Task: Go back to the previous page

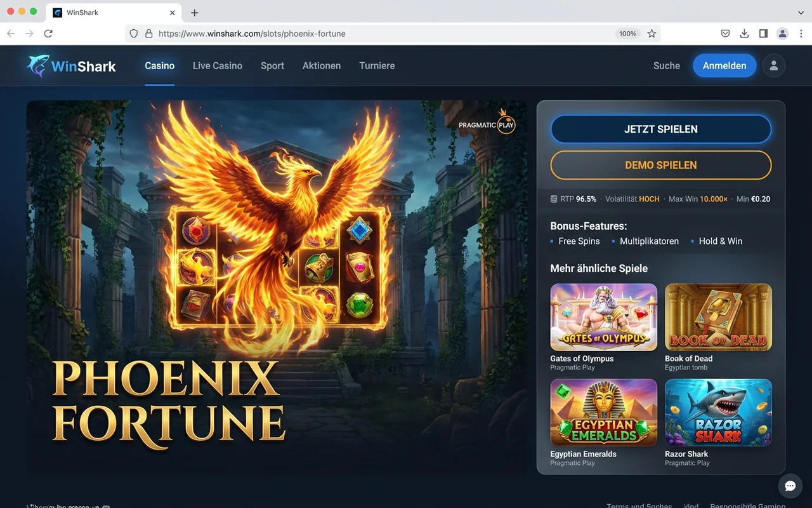Action: (x=11, y=34)
